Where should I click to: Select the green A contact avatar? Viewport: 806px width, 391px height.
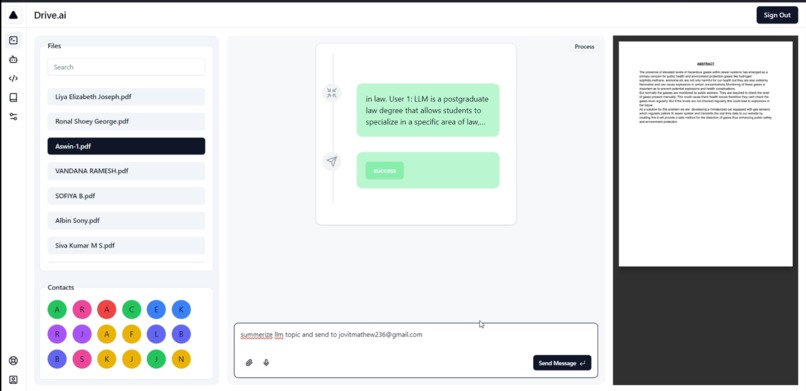(57, 309)
